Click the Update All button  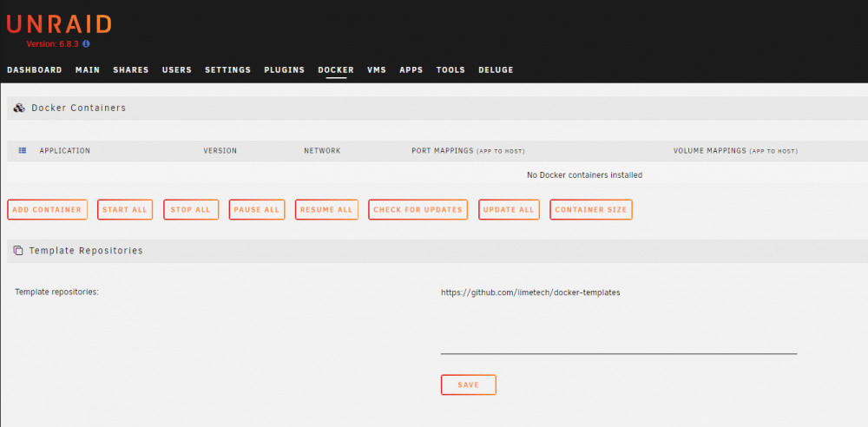(x=509, y=210)
